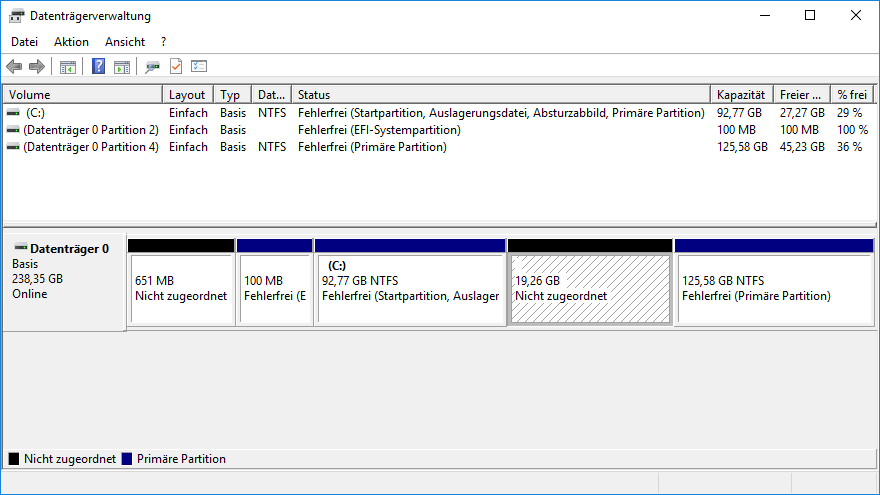
Task: Click the EFI-Systempartition status text
Action: [379, 130]
